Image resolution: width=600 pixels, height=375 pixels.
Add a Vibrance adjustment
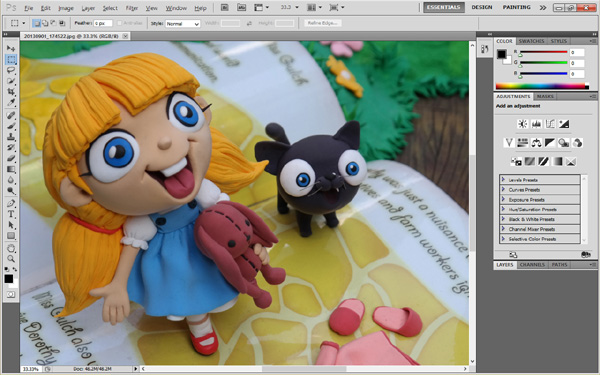(509, 143)
